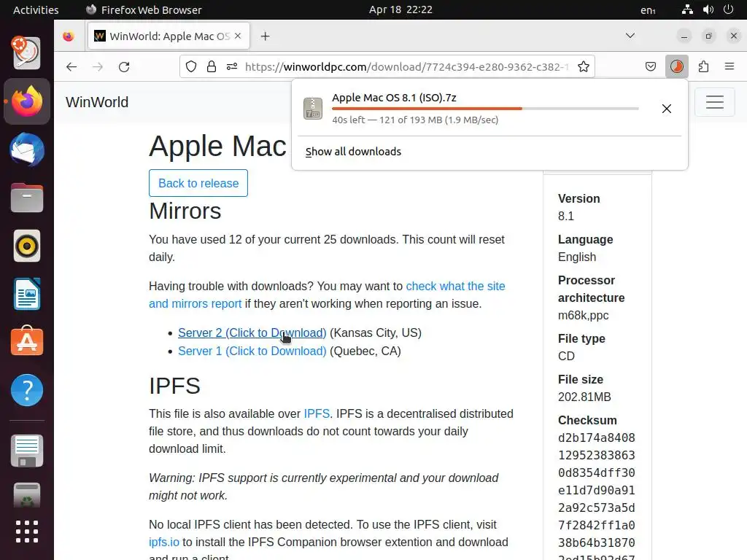Download from Server 2 Kansas City

[252, 332]
